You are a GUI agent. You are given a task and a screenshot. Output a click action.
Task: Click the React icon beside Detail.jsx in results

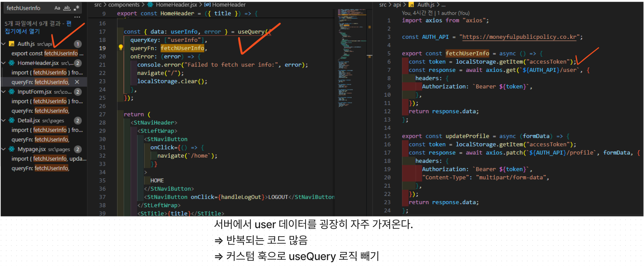tap(11, 120)
